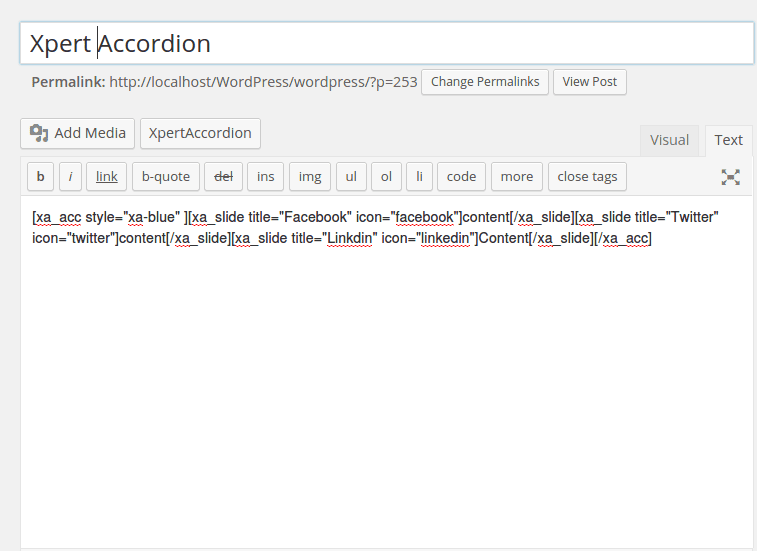The image size is (757, 551).
Task: Click the ol ordered list button
Action: 386,177
